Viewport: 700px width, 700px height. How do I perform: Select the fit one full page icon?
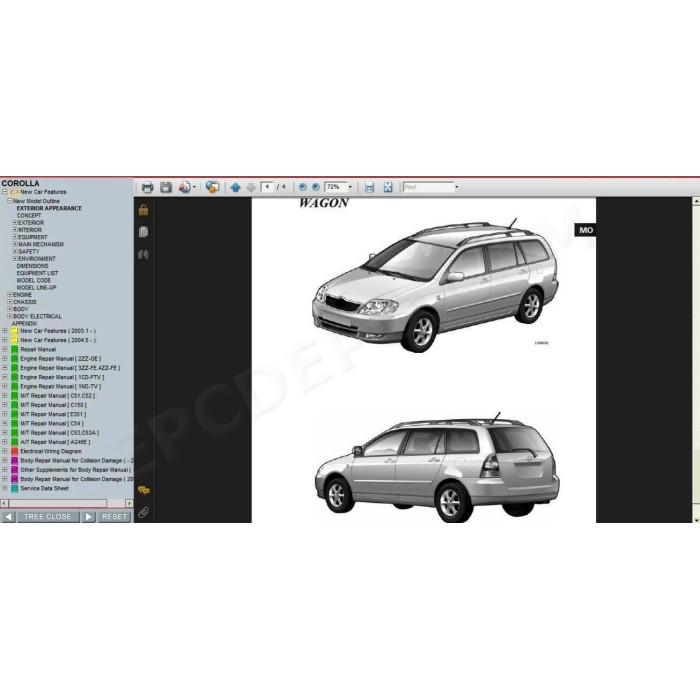[x=388, y=188]
